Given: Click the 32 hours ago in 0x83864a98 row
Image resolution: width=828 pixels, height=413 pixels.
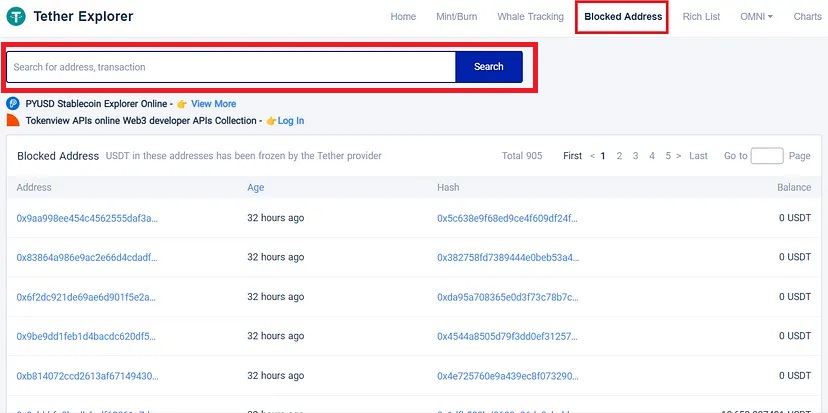Looking at the screenshot, I should 276,257.
